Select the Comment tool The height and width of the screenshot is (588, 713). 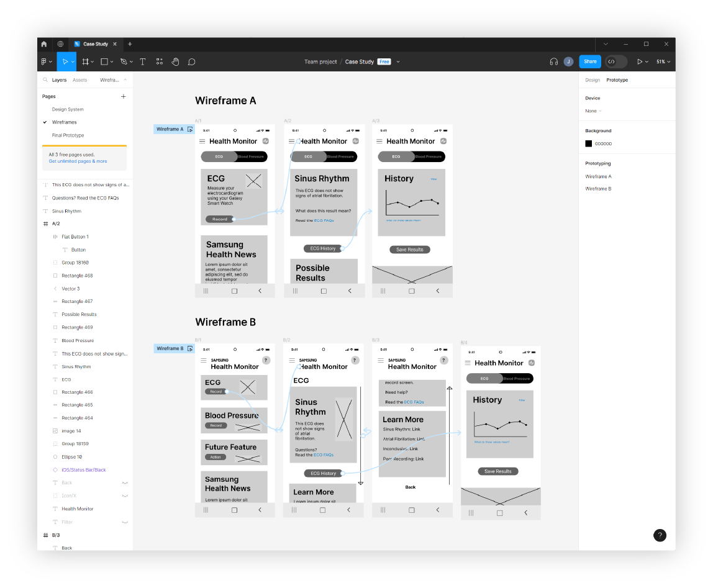click(192, 62)
